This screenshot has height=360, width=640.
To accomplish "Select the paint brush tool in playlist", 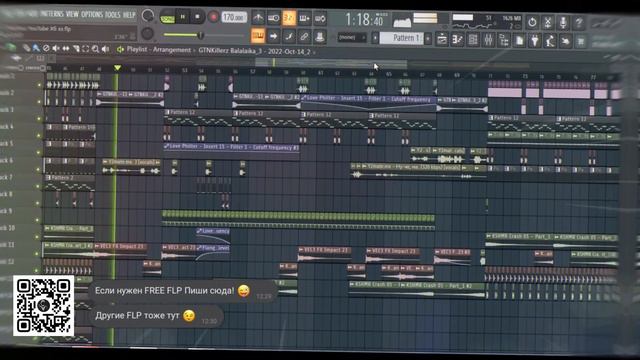I will pyautogui.click(x=36, y=48).
